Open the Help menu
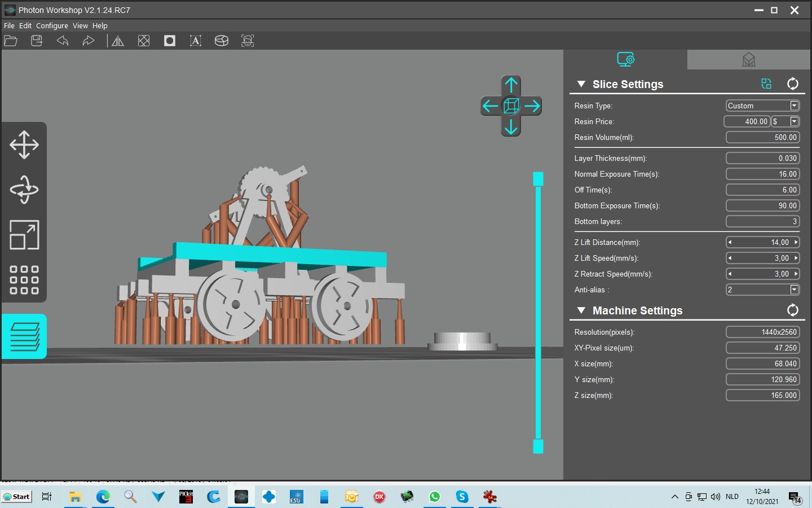This screenshot has width=812, height=508. [100, 25]
